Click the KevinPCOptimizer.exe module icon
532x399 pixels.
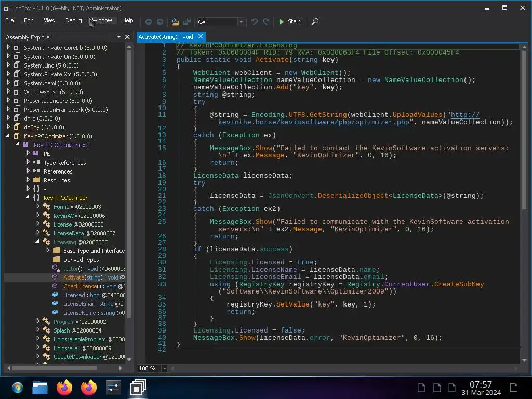point(25,144)
